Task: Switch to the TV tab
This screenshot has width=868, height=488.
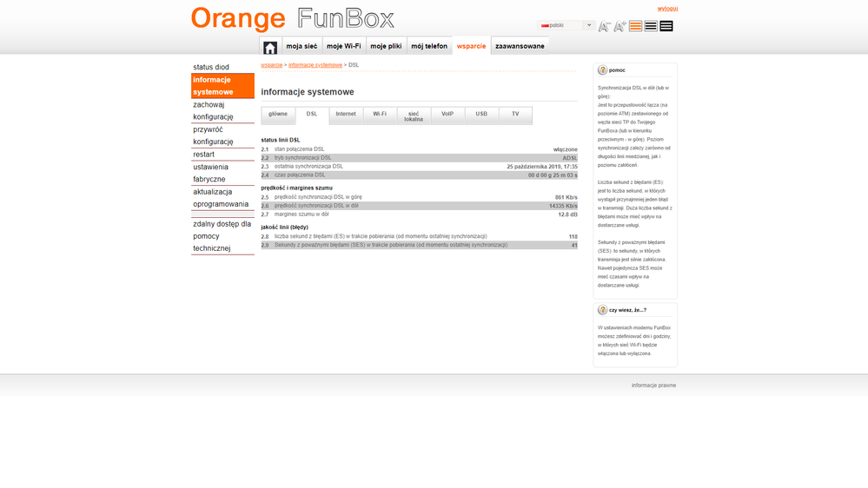Action: pos(515,115)
